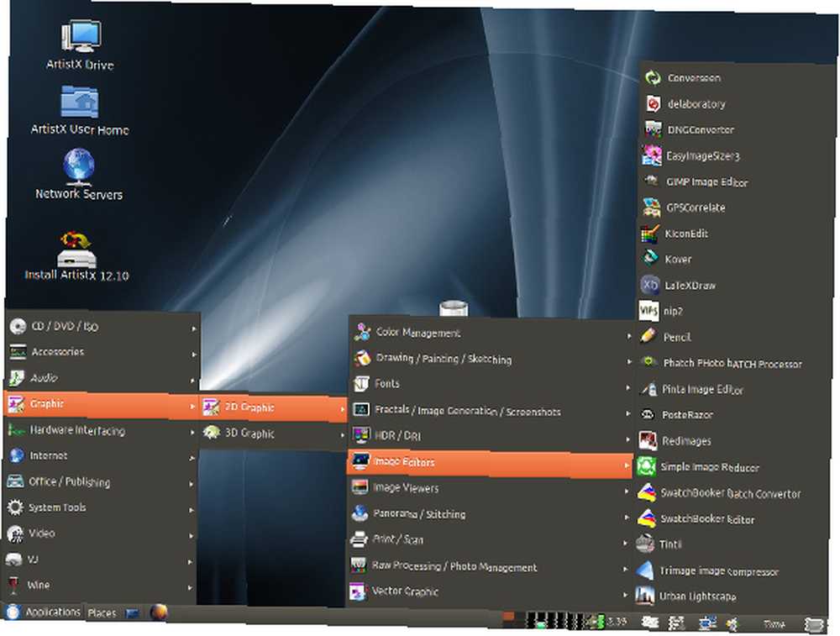The height and width of the screenshot is (636, 840).
Task: Click the Kover icon
Action: [x=650, y=259]
